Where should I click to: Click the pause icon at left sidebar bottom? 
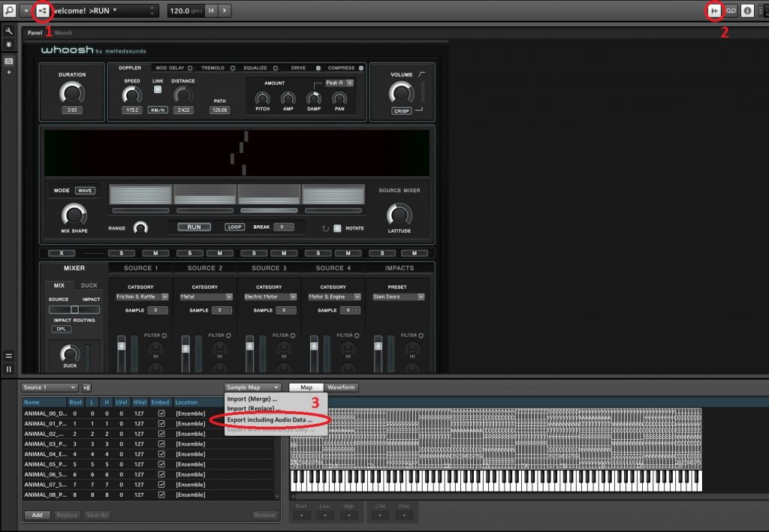pos(9,369)
